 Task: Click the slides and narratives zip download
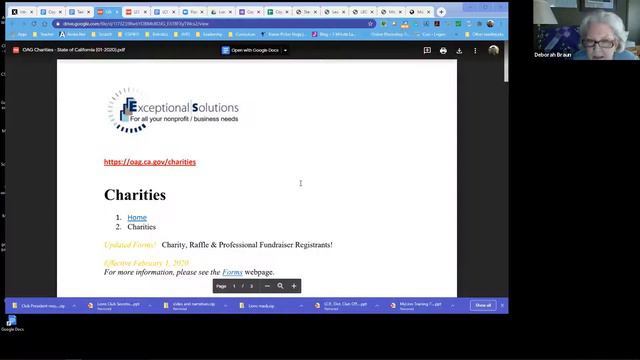[190, 306]
